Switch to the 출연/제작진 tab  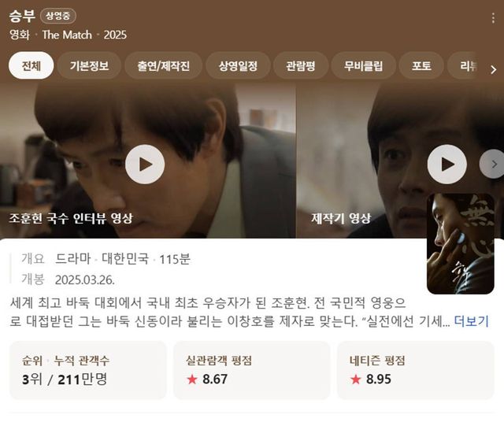point(163,65)
